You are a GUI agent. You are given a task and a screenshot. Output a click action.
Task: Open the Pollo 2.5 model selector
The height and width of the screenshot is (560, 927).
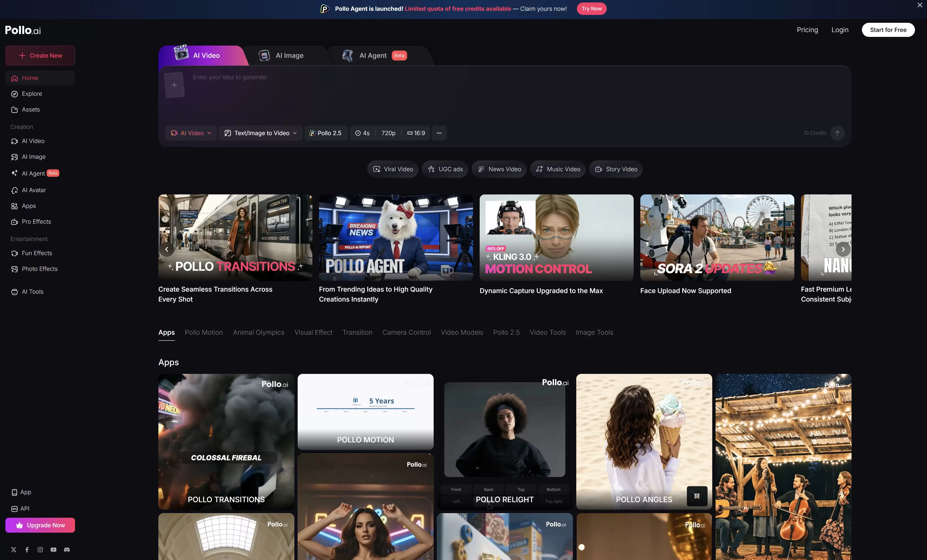pos(325,133)
